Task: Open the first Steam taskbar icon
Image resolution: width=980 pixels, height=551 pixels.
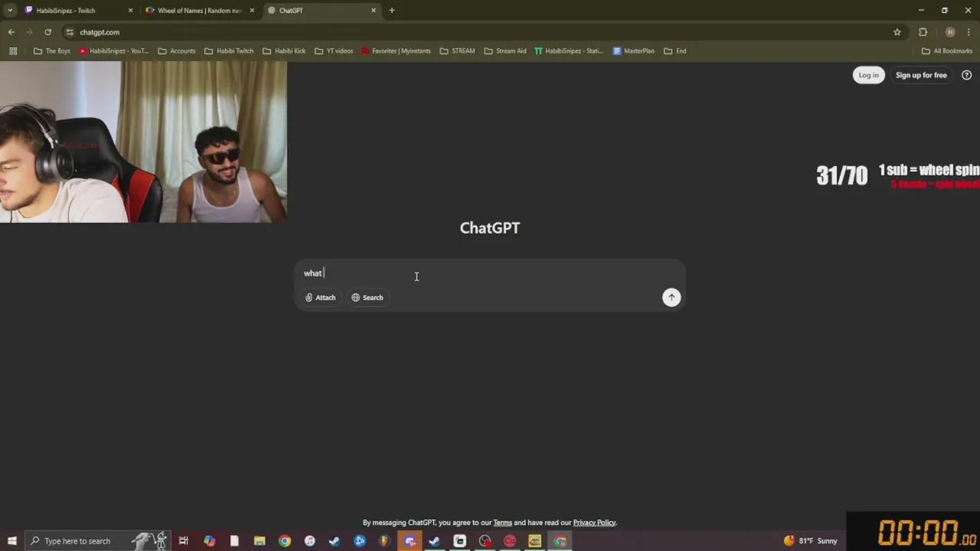Action: coord(335,541)
